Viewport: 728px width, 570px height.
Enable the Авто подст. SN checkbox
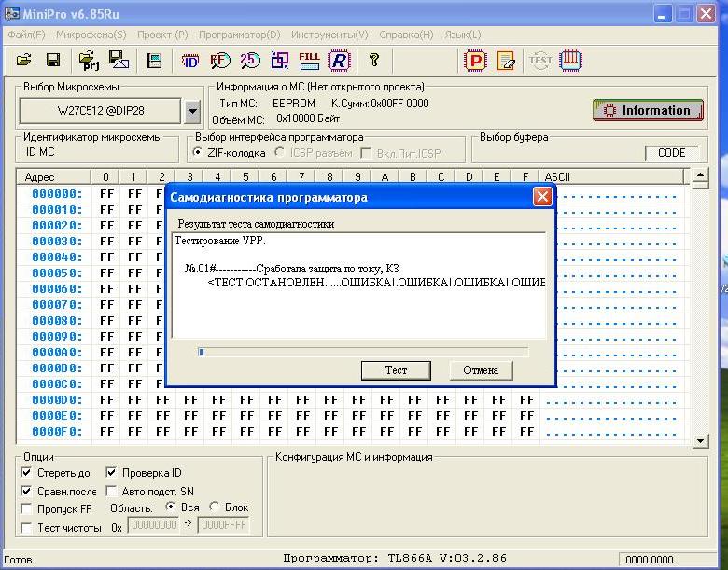111,491
